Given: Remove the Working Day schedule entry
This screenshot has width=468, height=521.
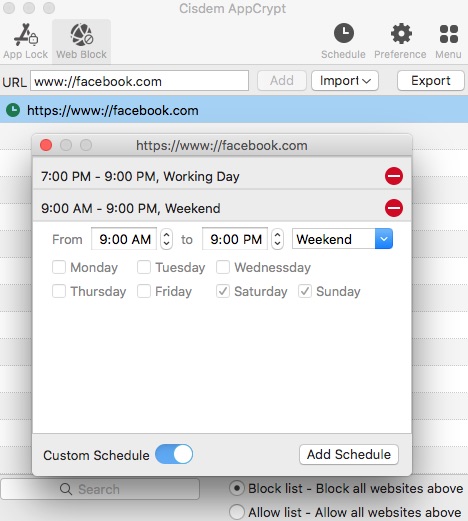Looking at the screenshot, I should pos(394,176).
